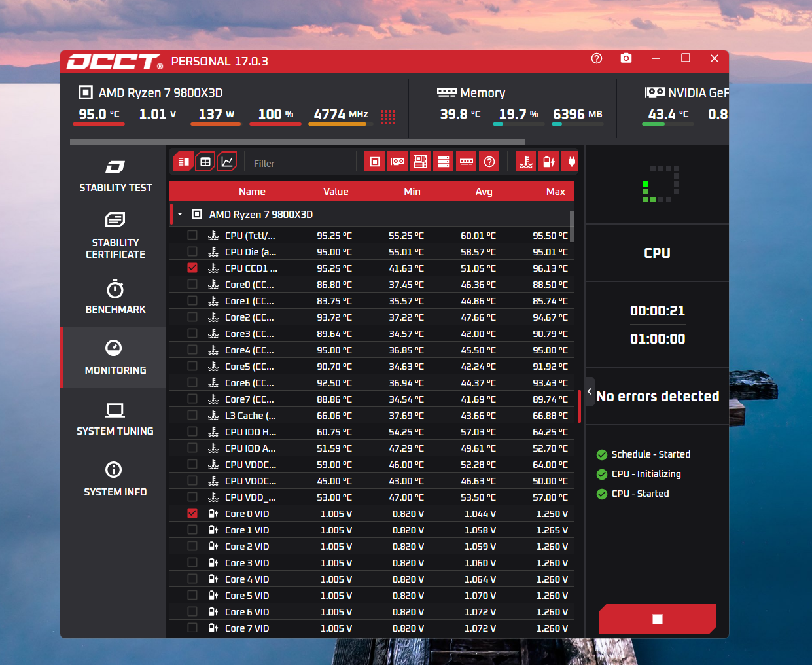Viewport: 812px width, 665px height.
Task: Uncheck the Core 0 VID checkbox
Action: [x=192, y=513]
